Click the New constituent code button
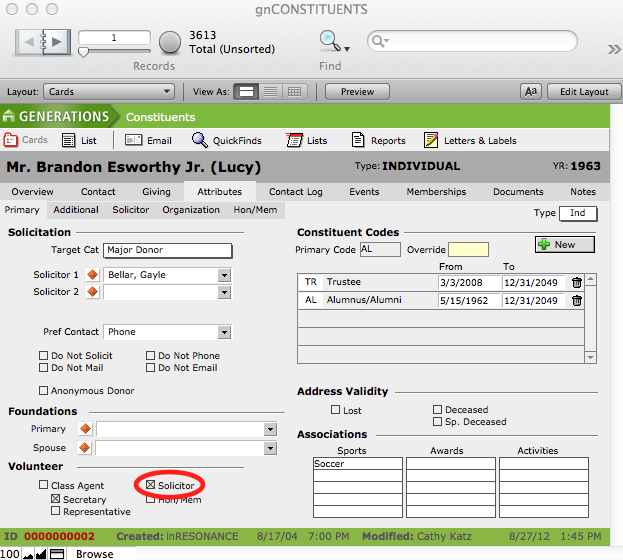 (564, 244)
